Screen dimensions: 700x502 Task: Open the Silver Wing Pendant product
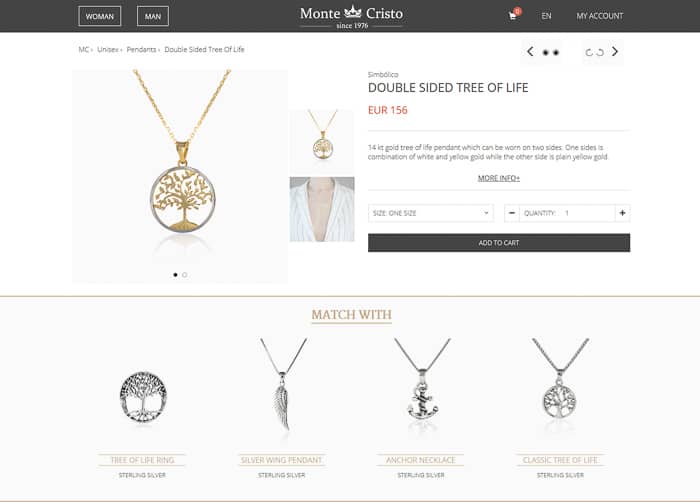point(281,460)
